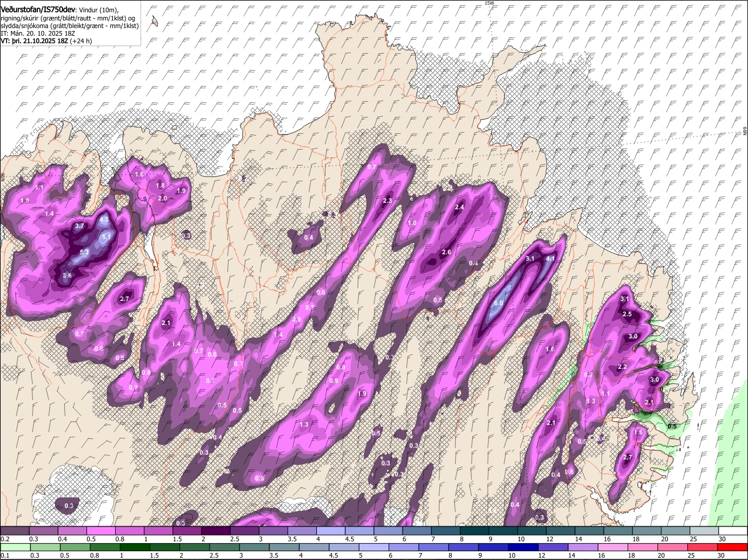748x560 pixels.
Task: Click the 2.5 value in the eastern cell
Action: click(627, 314)
